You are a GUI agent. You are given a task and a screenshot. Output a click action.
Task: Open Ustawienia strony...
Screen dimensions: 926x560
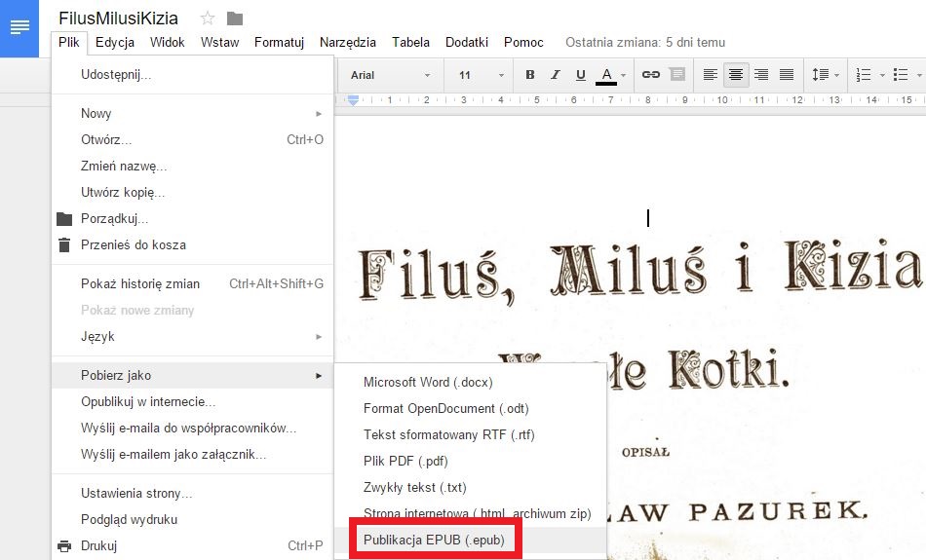193,494
